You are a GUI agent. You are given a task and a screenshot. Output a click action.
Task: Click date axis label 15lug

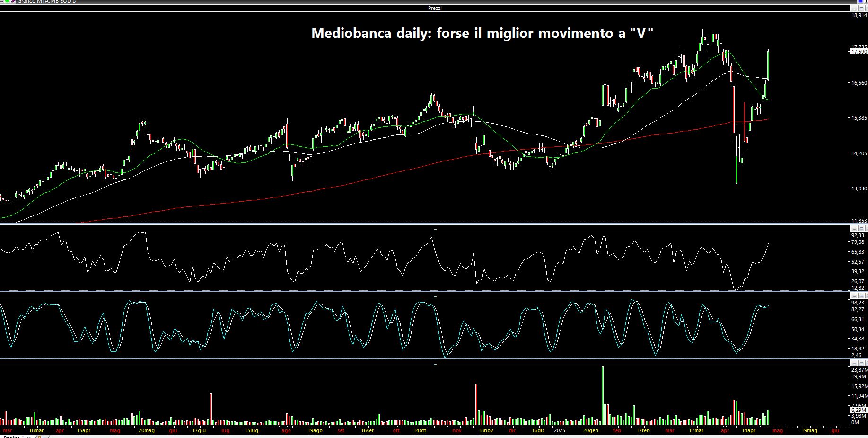[x=251, y=431]
